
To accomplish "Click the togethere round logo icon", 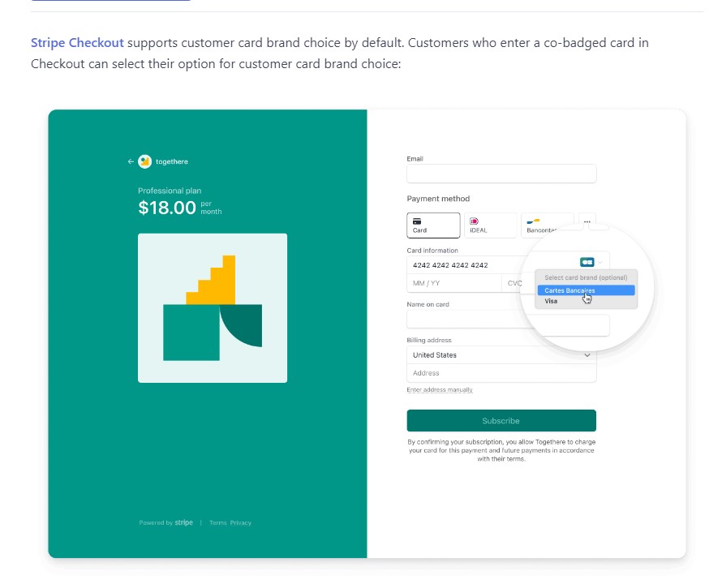I will (x=145, y=161).
